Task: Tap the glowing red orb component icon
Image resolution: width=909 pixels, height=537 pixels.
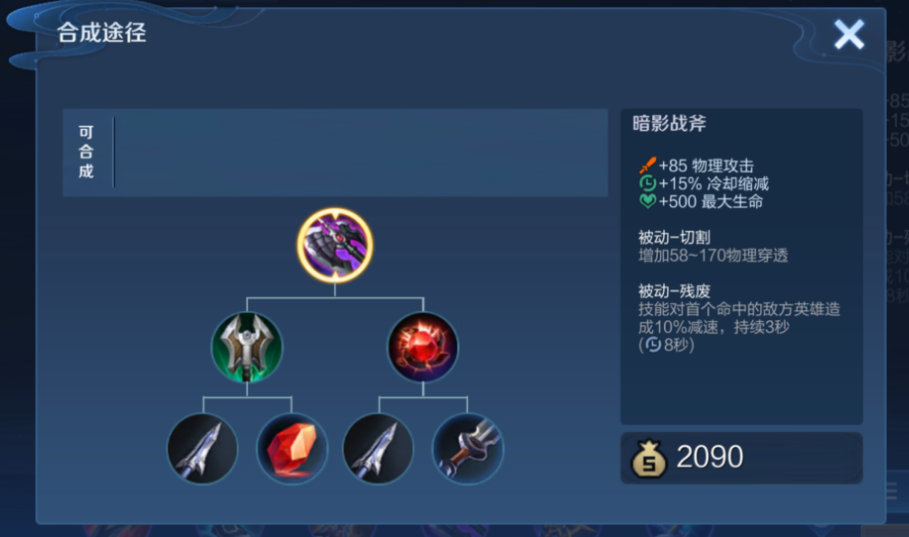Action: point(423,347)
